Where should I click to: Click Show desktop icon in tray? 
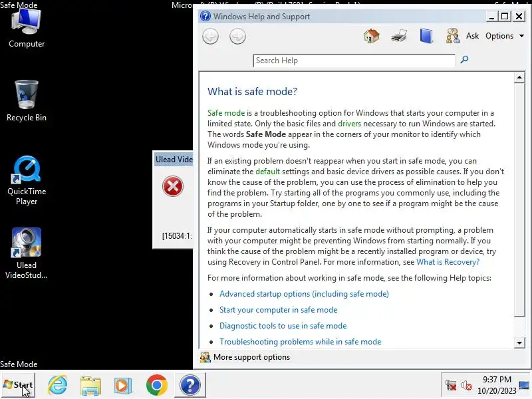(524, 385)
